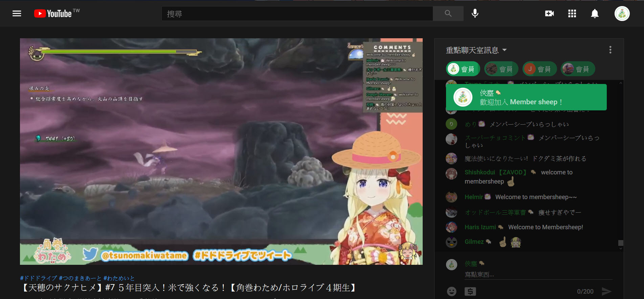Select the first green 會員 chip

tap(463, 69)
